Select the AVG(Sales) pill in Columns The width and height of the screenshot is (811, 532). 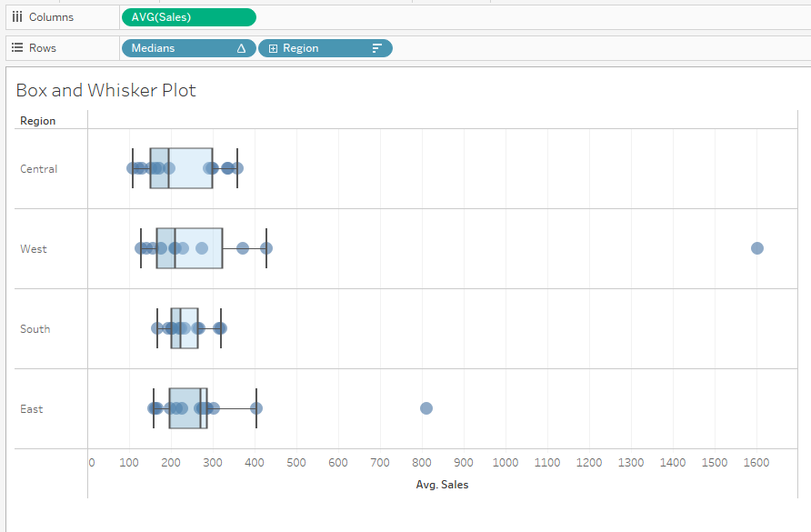(188, 17)
